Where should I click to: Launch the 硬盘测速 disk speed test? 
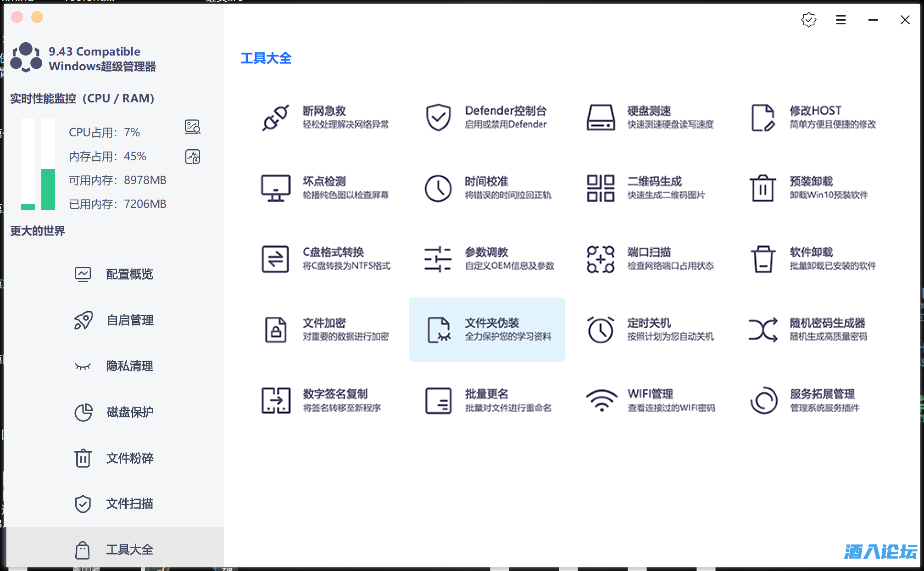(600, 118)
